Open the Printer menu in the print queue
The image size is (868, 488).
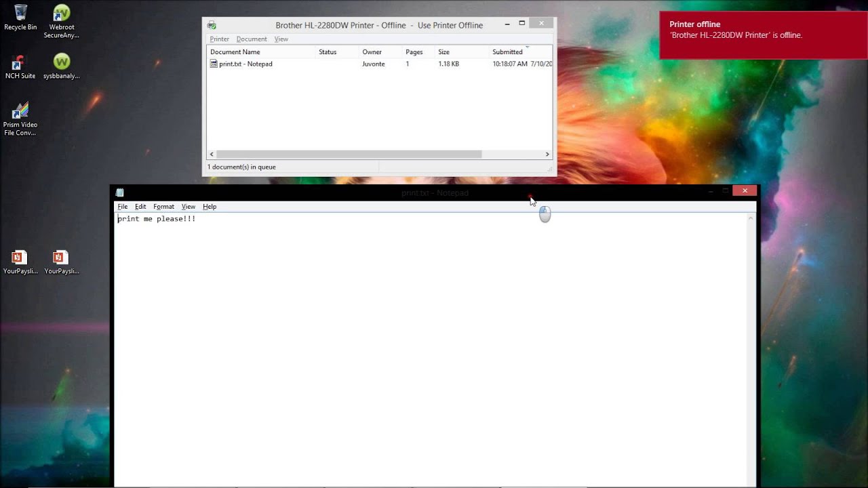coord(219,39)
